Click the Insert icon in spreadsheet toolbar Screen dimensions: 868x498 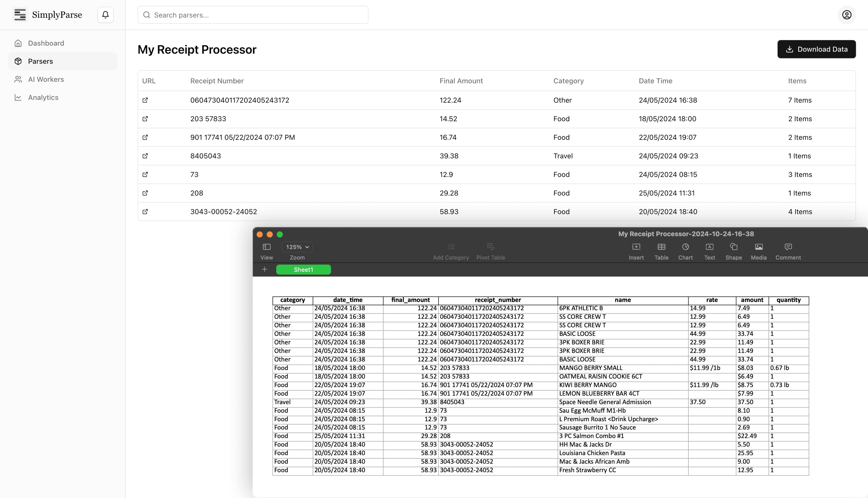[636, 247]
